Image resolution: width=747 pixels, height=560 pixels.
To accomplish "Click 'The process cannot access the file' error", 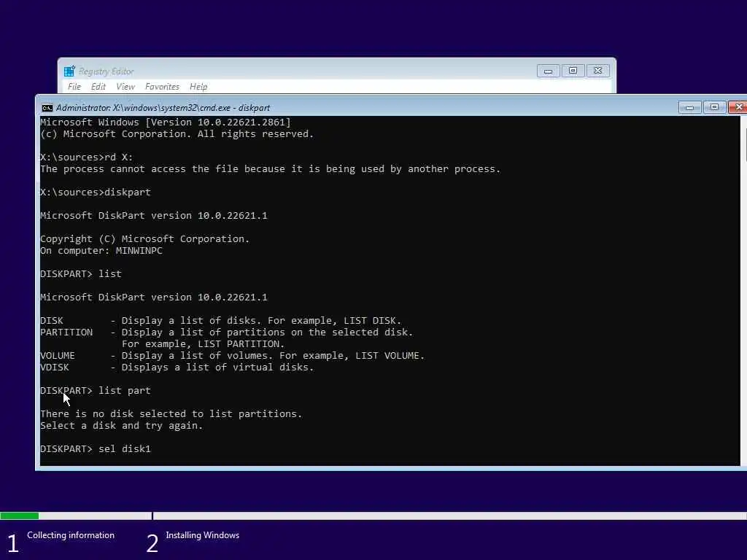I will pos(270,169).
